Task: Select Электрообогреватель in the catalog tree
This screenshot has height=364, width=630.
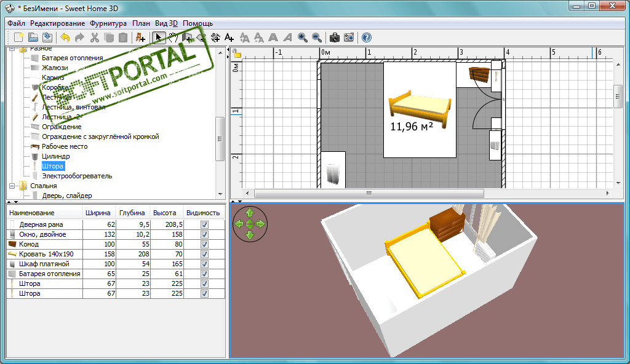Action: [x=77, y=176]
